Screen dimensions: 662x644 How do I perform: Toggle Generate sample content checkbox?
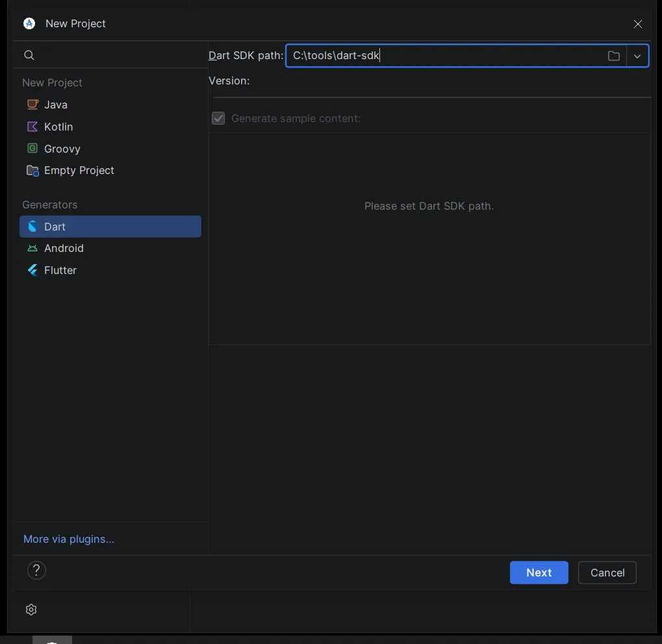pos(218,118)
